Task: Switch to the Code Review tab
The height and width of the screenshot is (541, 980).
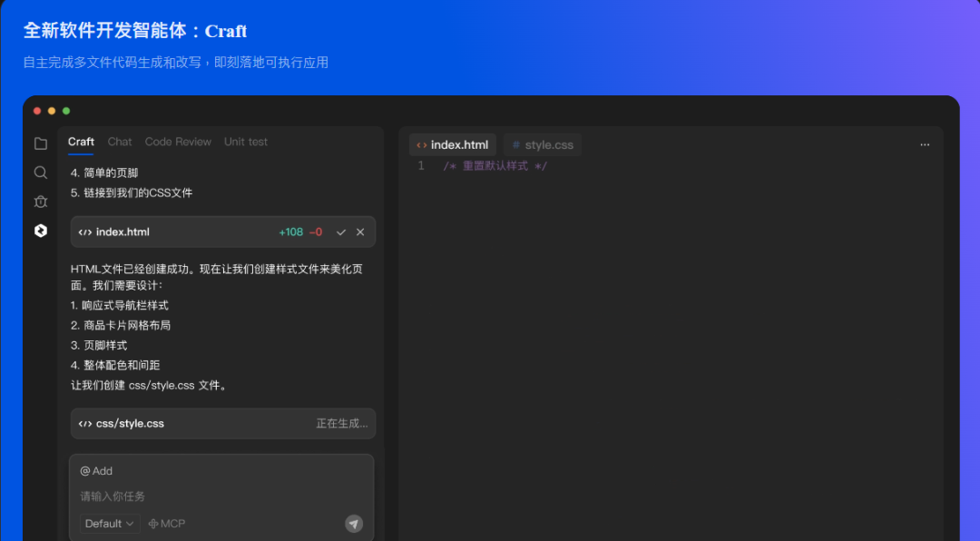Action: [x=178, y=142]
